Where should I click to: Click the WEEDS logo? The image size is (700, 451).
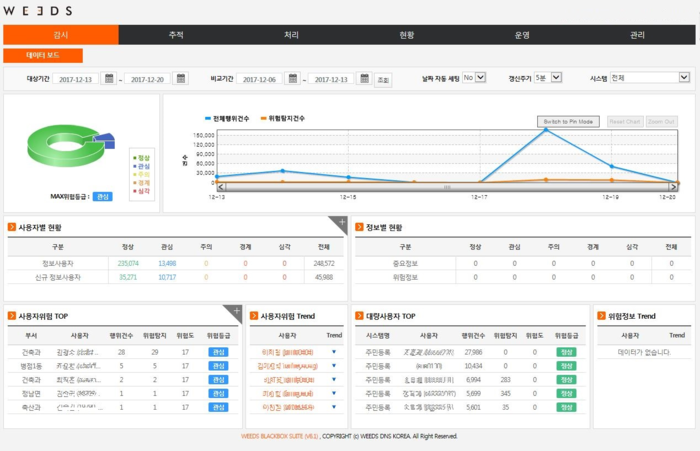(37, 10)
